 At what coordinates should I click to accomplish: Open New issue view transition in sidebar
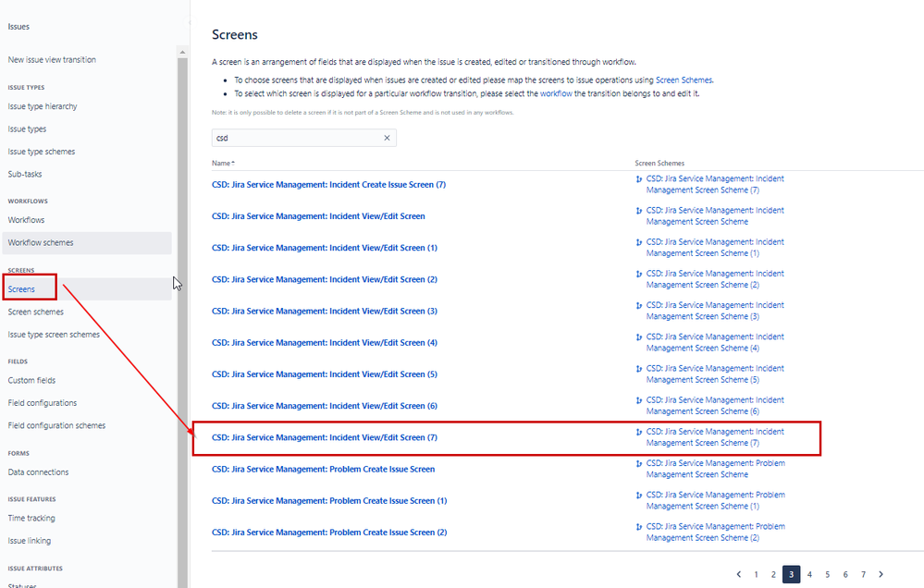[52, 59]
